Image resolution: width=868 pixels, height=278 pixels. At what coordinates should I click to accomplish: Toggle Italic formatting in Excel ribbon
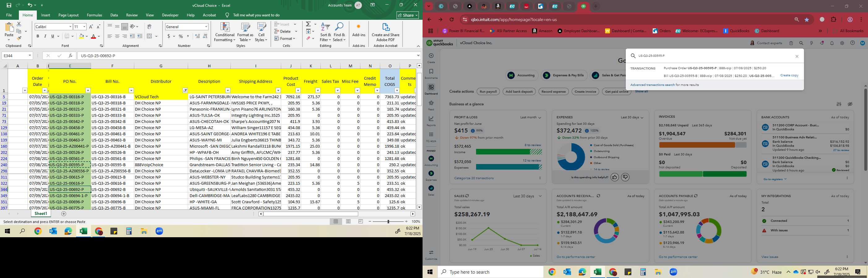tap(45, 36)
